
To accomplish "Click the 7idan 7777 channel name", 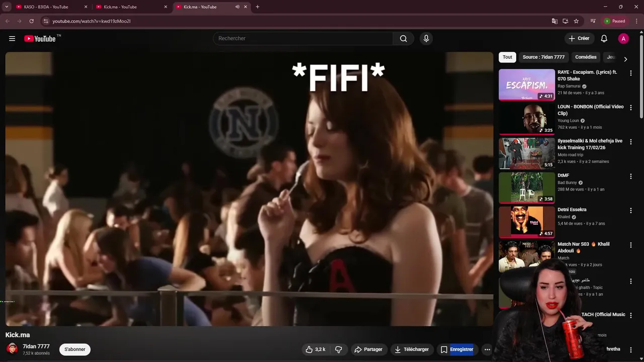I will (36, 346).
